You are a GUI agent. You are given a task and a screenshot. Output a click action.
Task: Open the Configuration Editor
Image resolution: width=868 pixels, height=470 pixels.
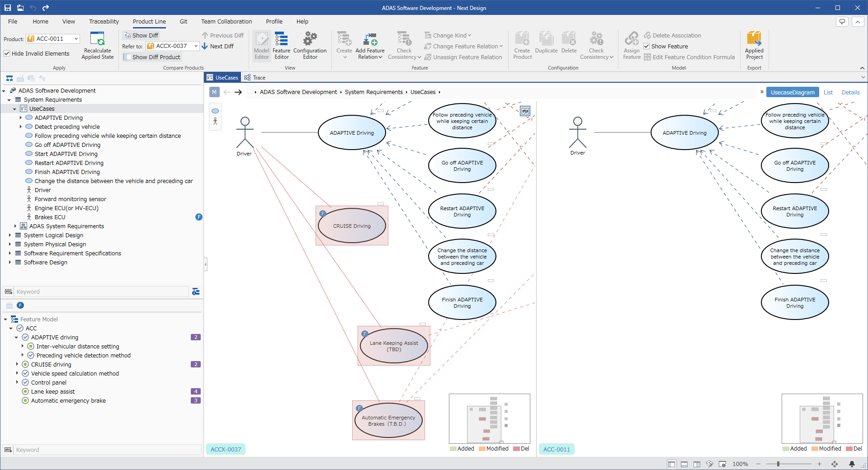[x=310, y=45]
